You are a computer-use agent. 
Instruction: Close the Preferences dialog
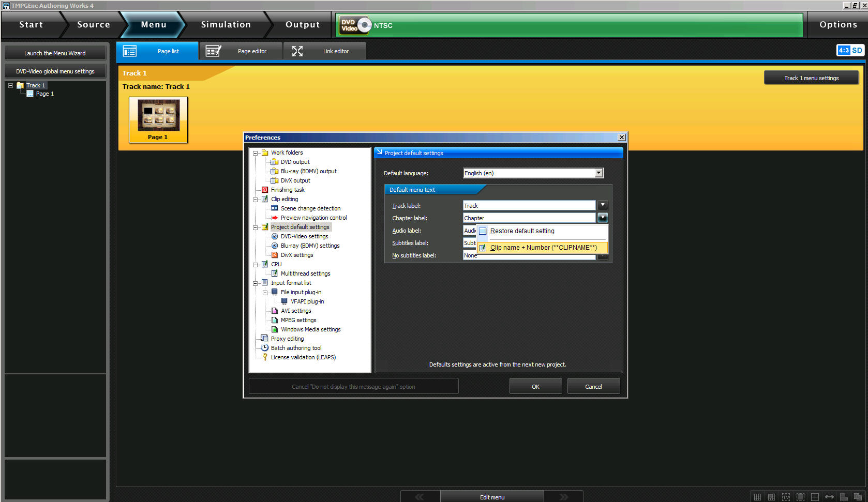click(622, 137)
